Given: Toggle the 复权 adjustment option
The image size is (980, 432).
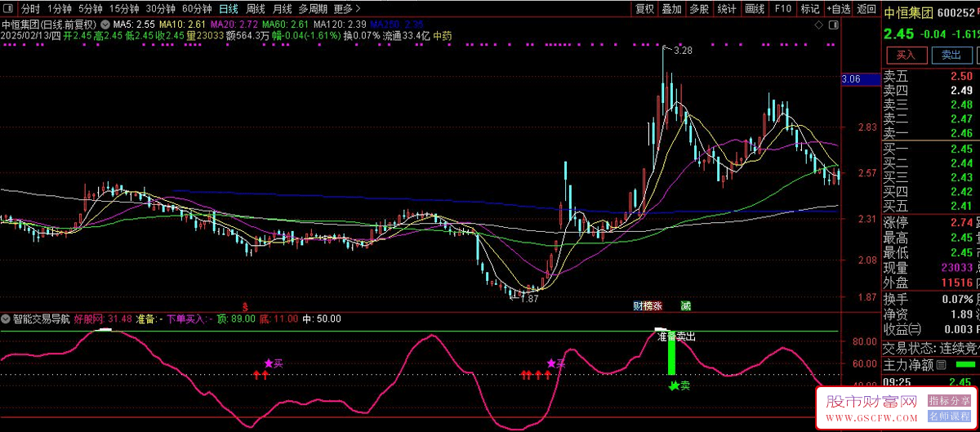Looking at the screenshot, I should pos(644,9).
